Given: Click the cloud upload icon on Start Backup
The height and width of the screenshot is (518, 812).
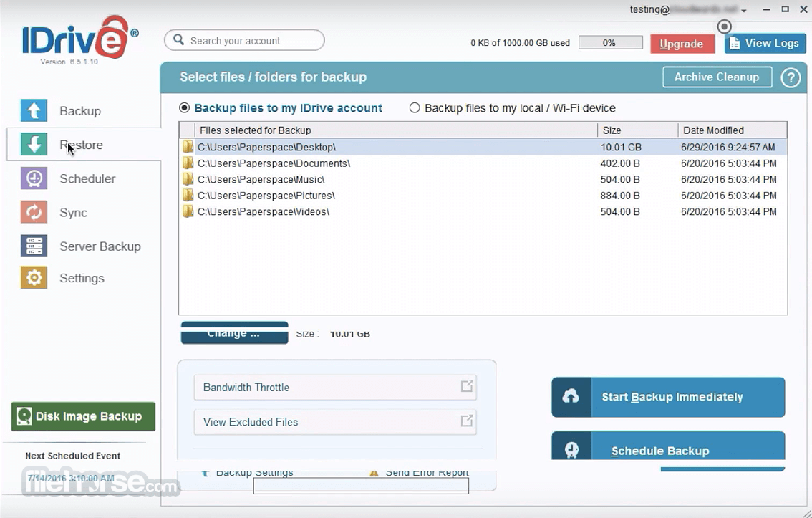Looking at the screenshot, I should tap(571, 397).
